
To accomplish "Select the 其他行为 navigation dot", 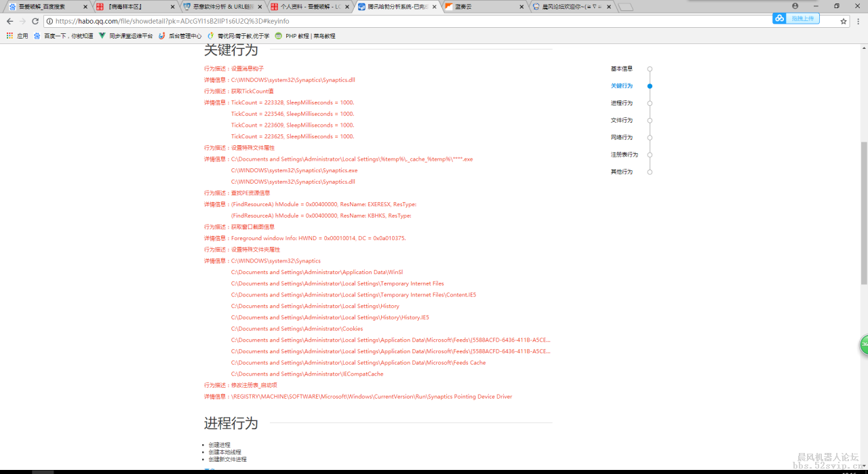I will tap(650, 172).
